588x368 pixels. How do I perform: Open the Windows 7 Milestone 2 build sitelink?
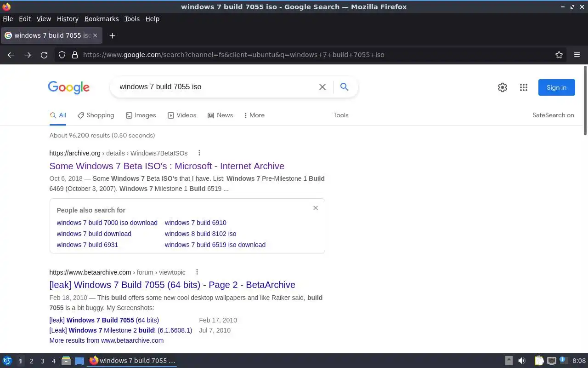click(120, 330)
